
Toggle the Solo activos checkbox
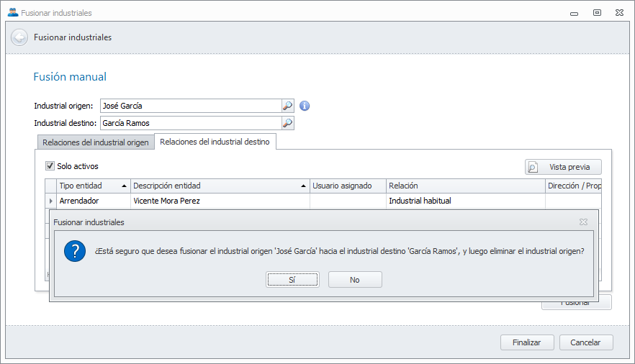(50, 165)
